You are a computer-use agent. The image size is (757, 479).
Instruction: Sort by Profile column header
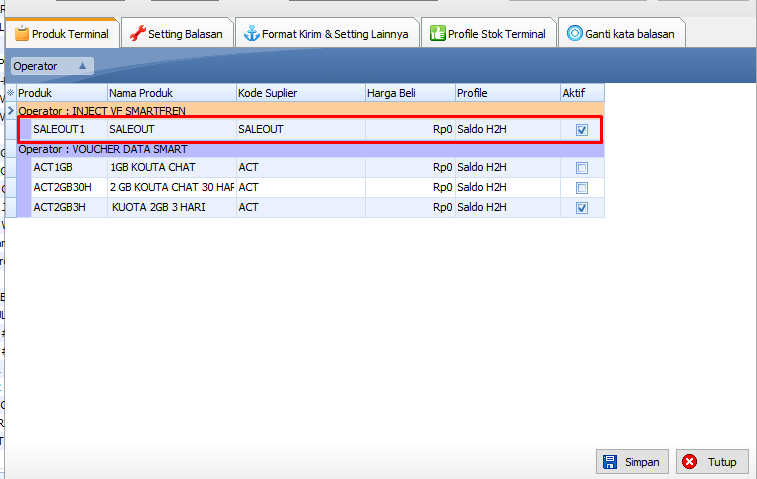coord(508,93)
